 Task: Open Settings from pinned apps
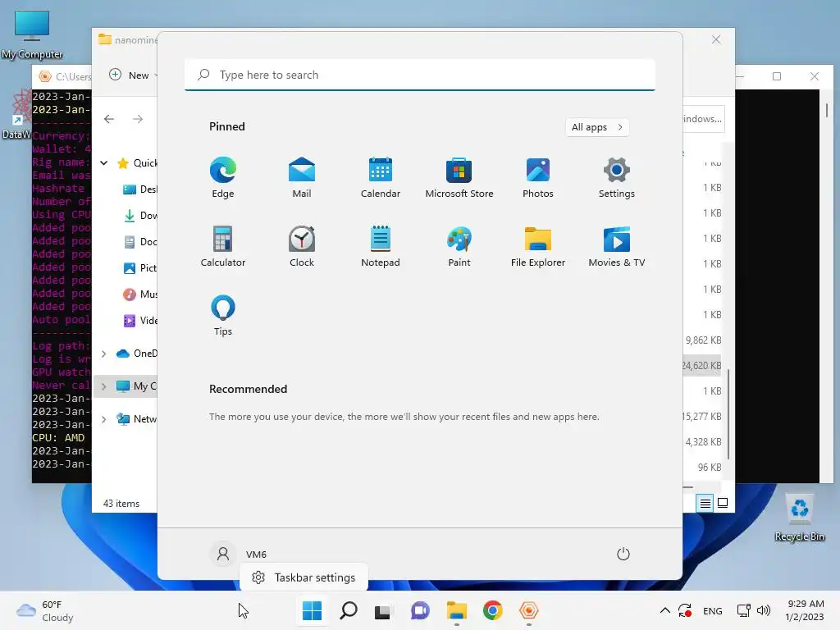pyautogui.click(x=617, y=177)
